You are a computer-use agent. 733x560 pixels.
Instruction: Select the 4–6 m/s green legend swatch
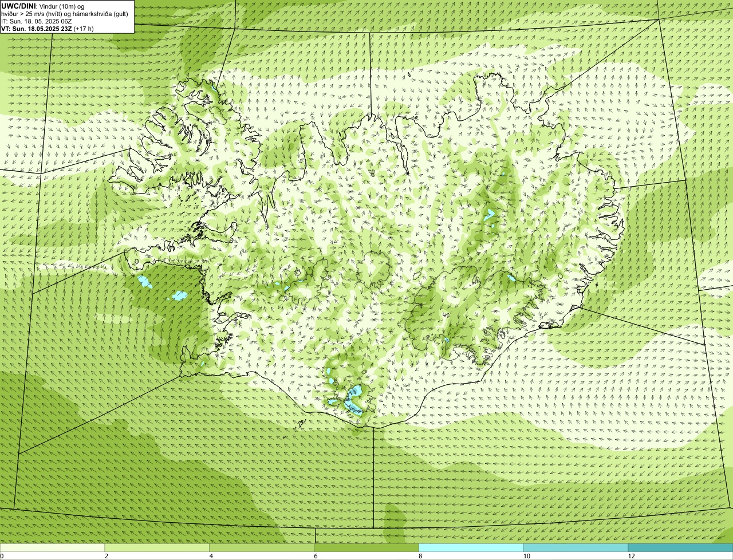tap(262, 547)
